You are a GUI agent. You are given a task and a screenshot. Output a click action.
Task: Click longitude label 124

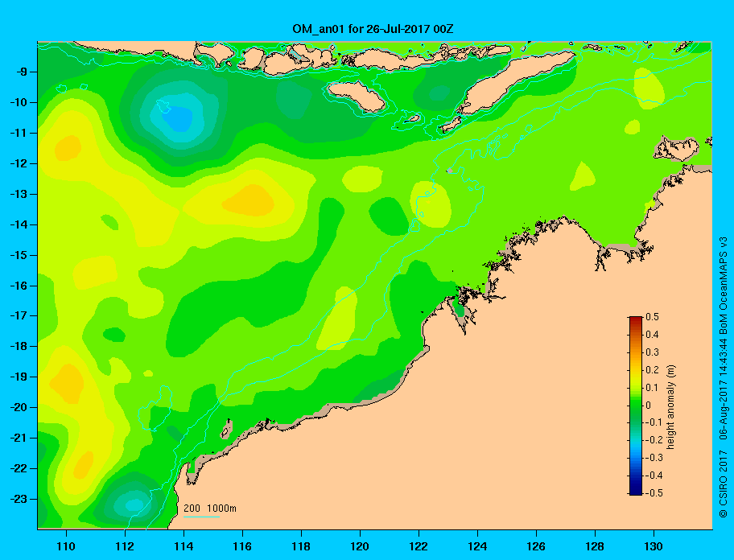click(x=477, y=546)
